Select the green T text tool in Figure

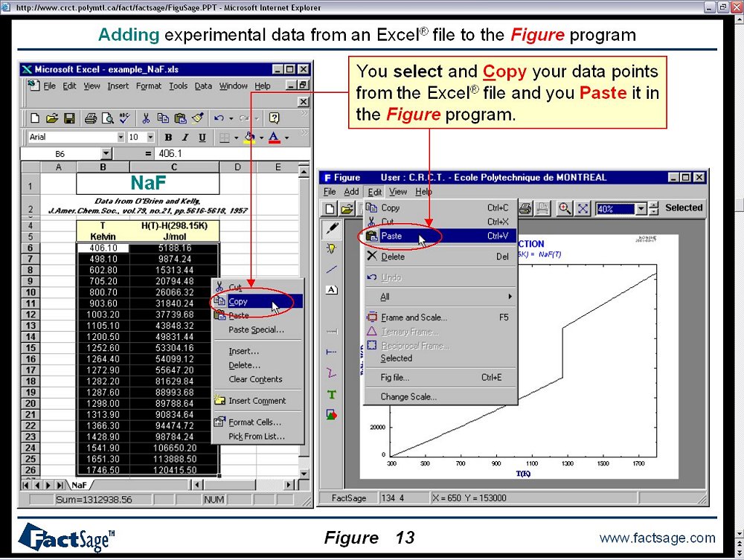coord(332,394)
